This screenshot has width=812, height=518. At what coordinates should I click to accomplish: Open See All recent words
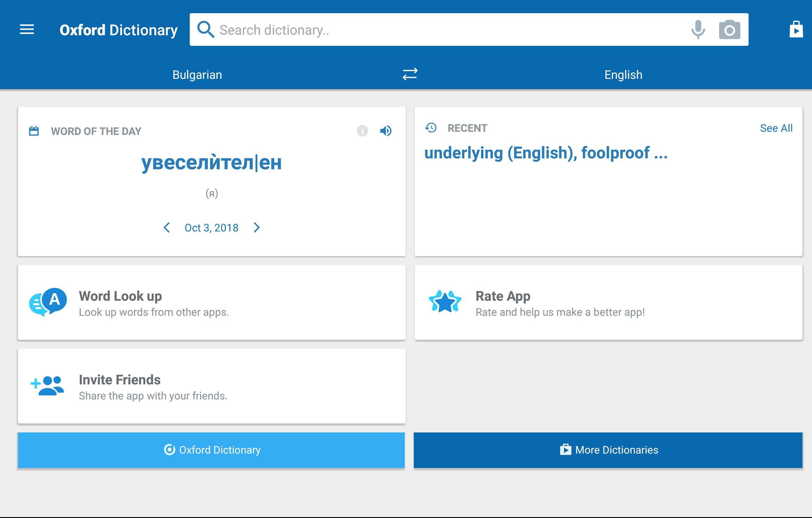tap(776, 128)
